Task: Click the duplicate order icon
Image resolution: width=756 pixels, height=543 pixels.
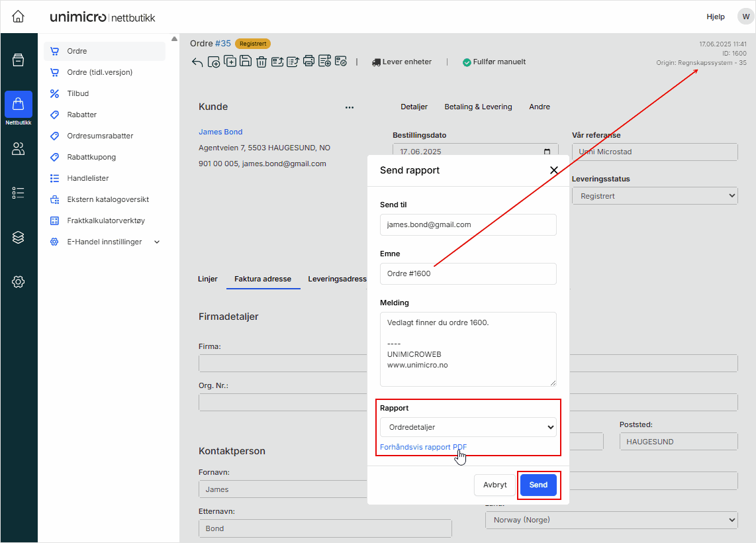Action: pyautogui.click(x=230, y=62)
